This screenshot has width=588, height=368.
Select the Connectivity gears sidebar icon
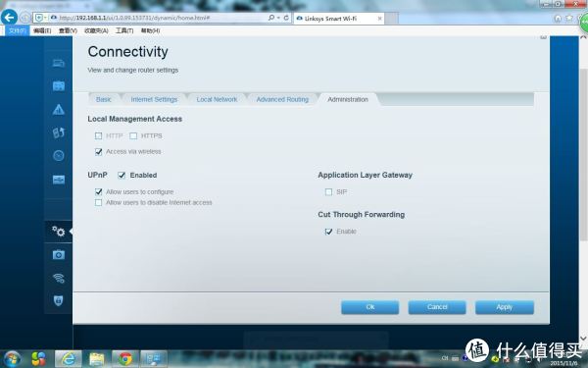[59, 231]
